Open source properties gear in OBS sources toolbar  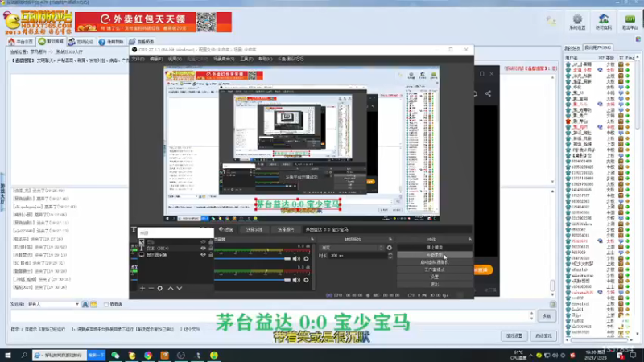(x=159, y=288)
